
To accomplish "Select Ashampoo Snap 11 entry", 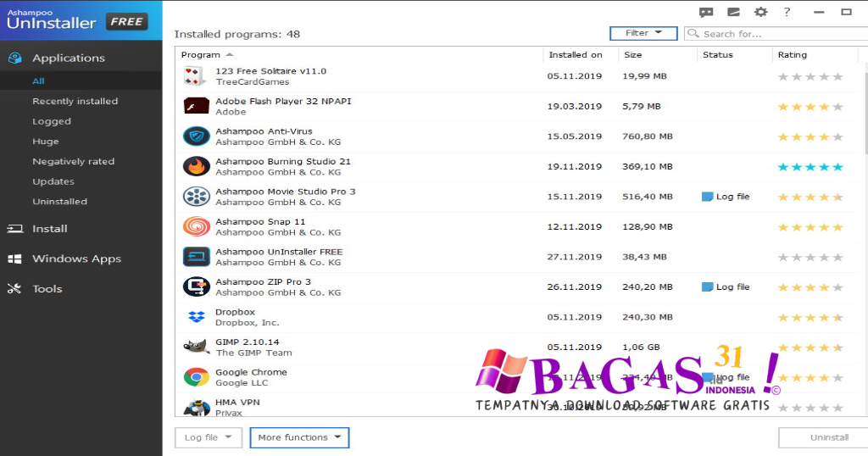I will pos(518,226).
